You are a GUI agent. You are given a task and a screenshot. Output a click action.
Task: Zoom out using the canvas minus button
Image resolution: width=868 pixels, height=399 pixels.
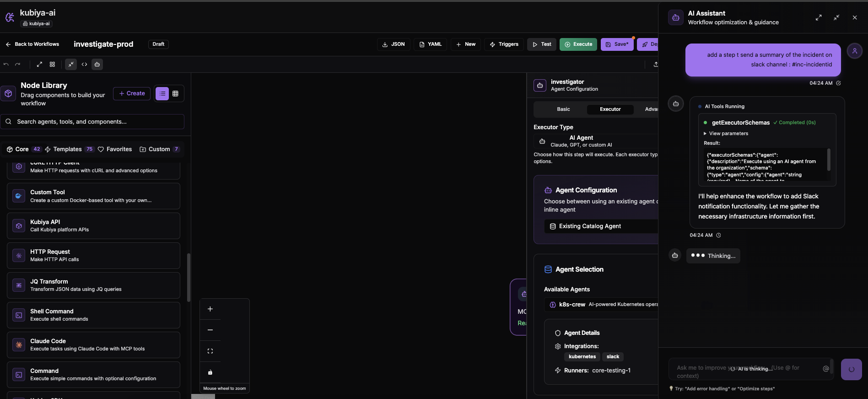coord(210,330)
